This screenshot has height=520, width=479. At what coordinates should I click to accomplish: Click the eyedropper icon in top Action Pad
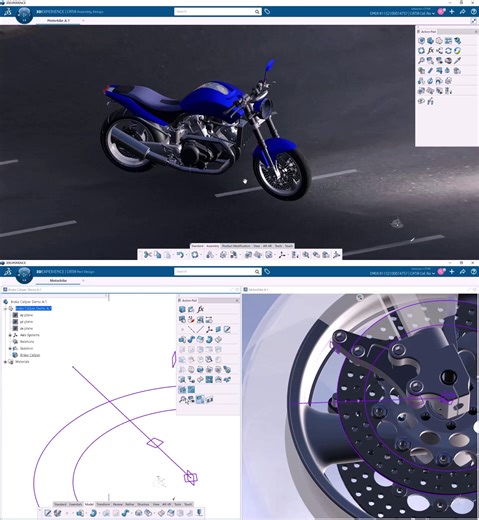click(x=457, y=61)
